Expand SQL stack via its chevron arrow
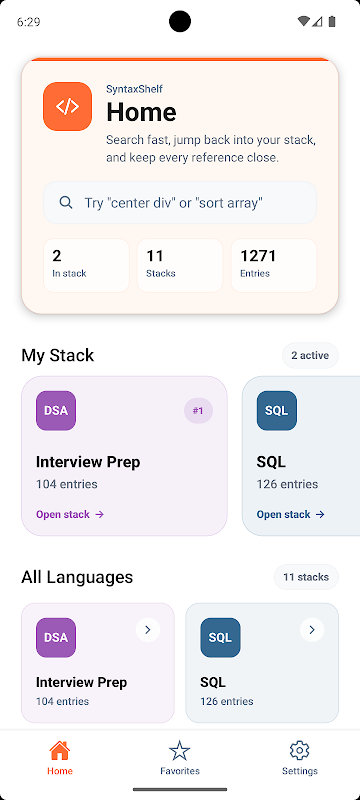Screen dimensions: 360x800 point(312,630)
